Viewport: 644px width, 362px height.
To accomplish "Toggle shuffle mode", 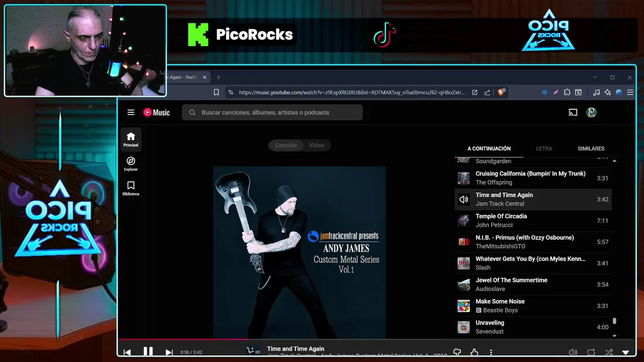I will point(609,352).
